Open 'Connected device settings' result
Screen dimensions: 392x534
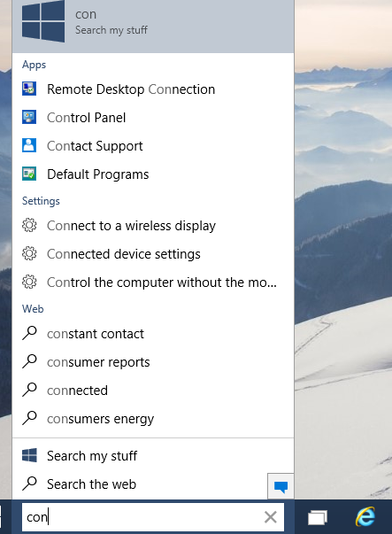[153, 254]
